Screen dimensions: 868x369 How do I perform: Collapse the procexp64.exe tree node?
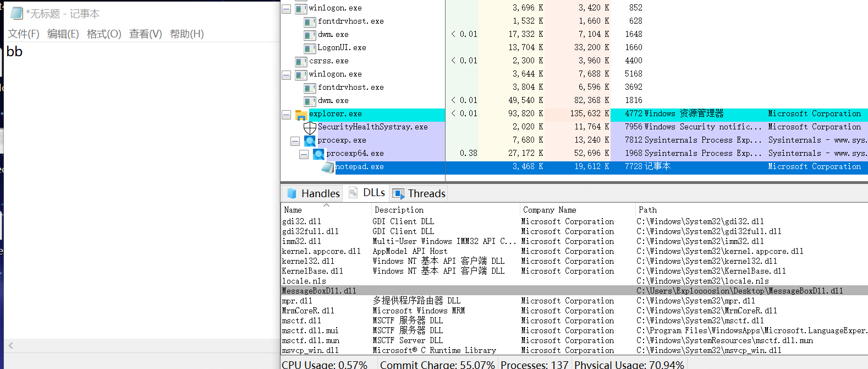tap(304, 154)
